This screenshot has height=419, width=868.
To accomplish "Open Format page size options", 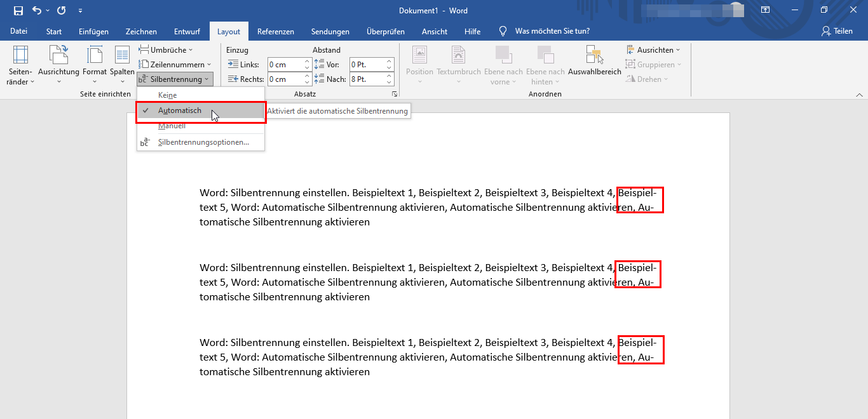I will [95, 65].
